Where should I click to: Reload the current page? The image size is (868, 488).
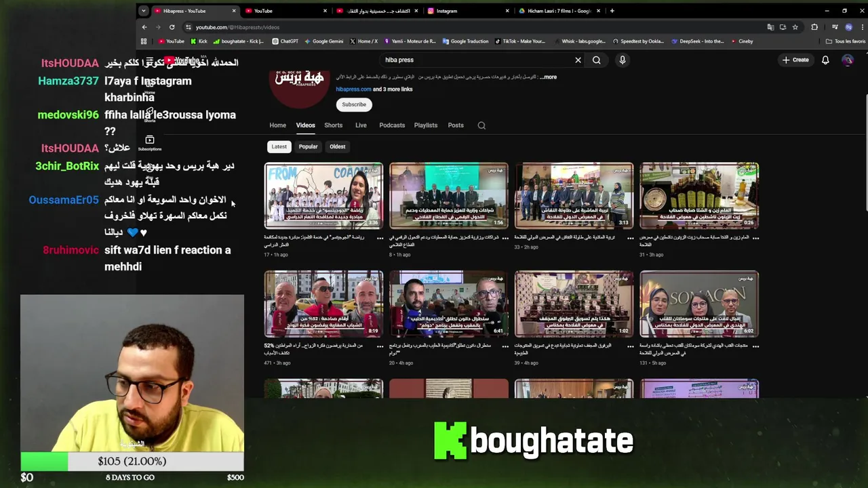click(172, 27)
